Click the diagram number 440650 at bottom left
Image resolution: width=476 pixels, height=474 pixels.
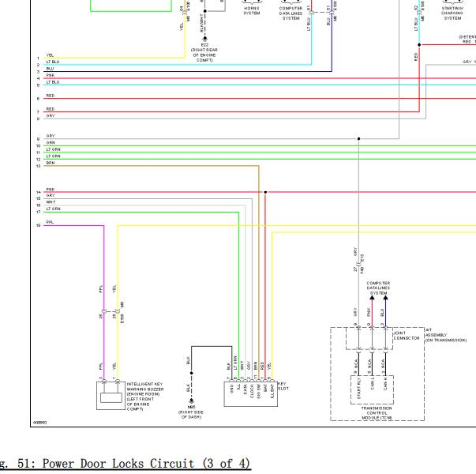tap(39, 423)
